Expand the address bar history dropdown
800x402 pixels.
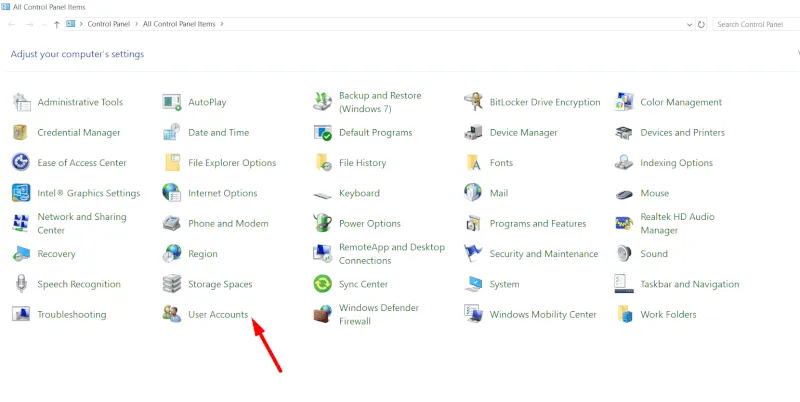click(x=690, y=24)
